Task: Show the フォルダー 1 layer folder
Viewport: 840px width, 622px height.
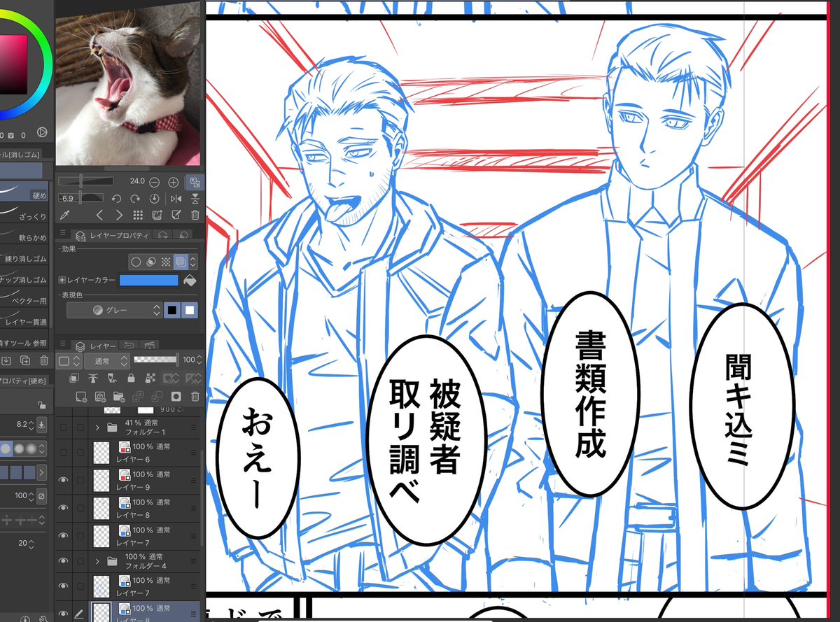Action: tap(64, 427)
